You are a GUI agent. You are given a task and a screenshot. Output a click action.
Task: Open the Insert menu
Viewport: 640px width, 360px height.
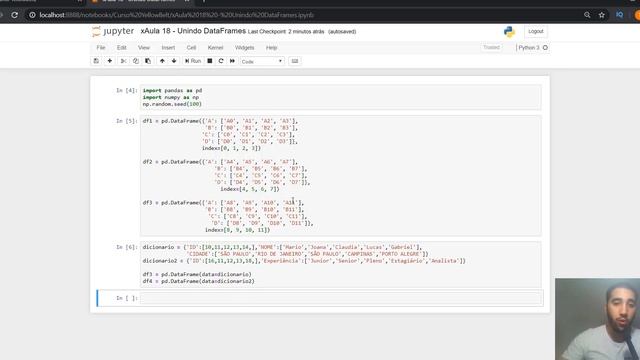pos(168,48)
